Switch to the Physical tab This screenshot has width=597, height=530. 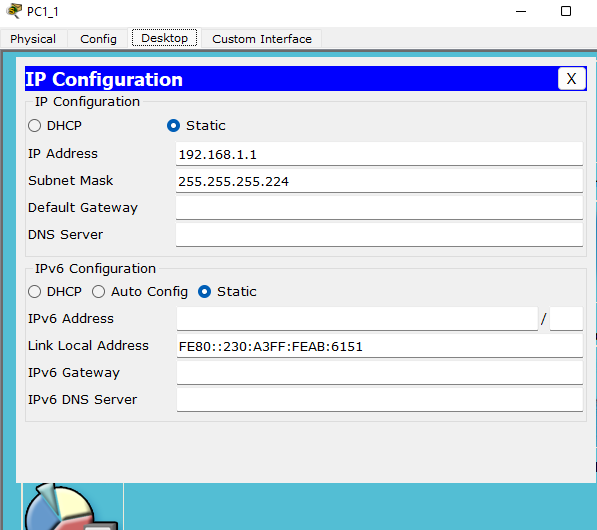(x=33, y=39)
